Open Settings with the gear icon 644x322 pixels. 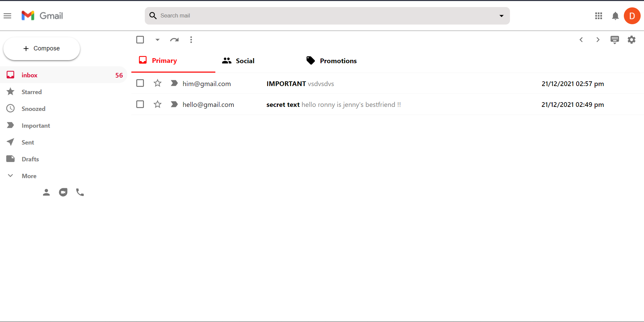[x=632, y=40]
